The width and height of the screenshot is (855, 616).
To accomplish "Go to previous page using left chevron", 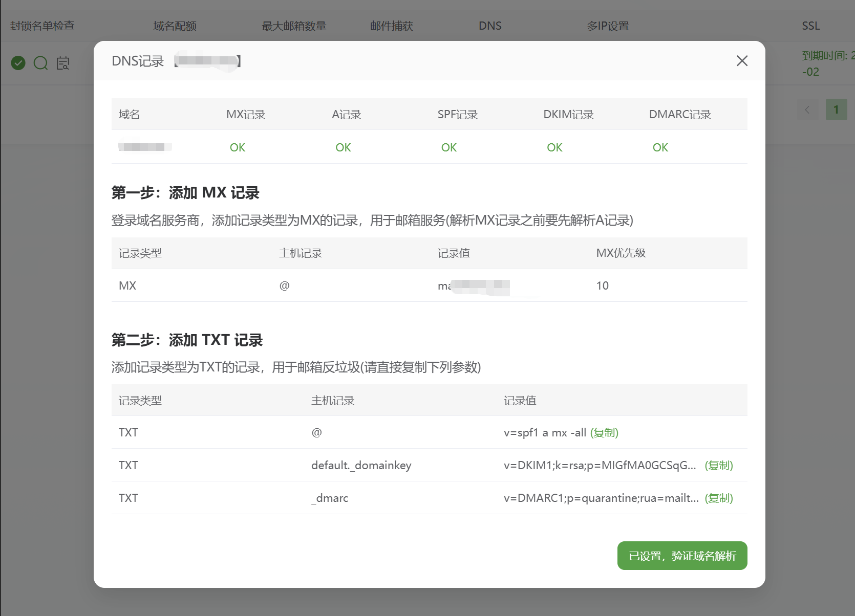I will pyautogui.click(x=807, y=109).
